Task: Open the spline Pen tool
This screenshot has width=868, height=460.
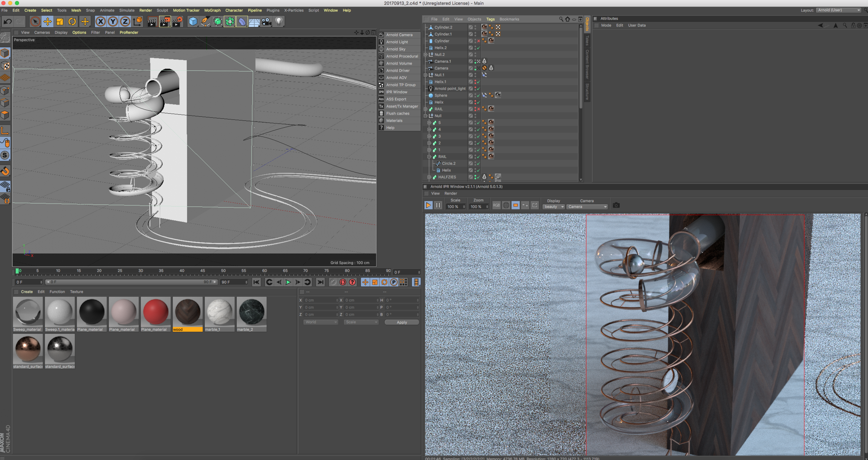Action: pyautogui.click(x=206, y=22)
